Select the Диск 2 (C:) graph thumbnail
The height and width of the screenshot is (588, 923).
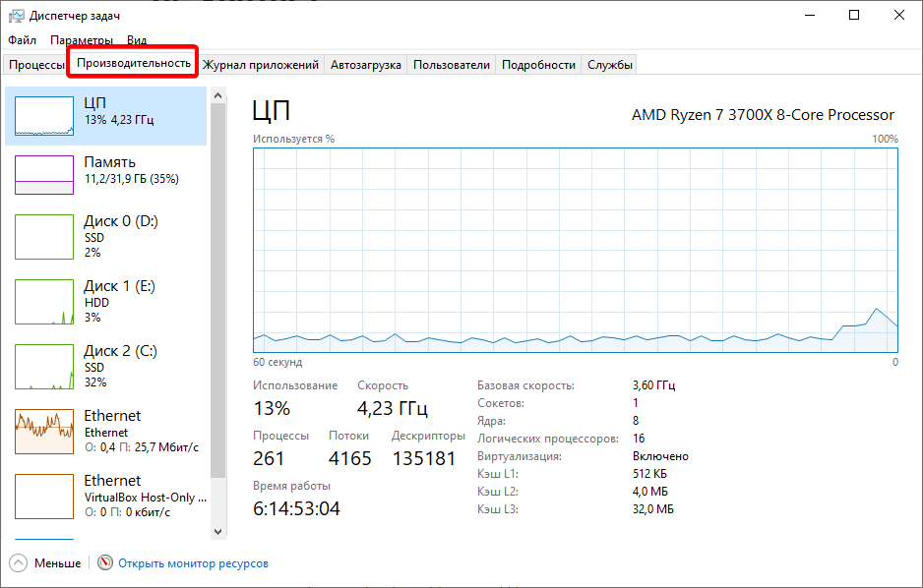(x=44, y=367)
